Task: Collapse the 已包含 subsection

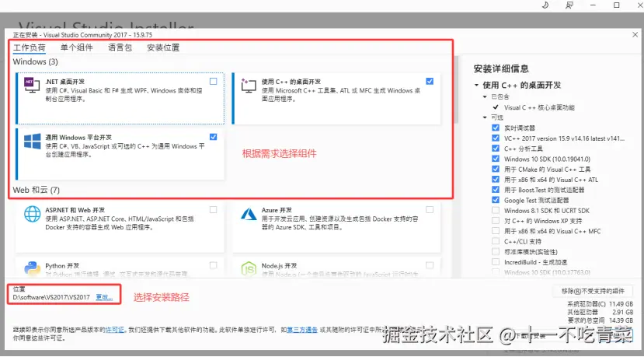Action: pyautogui.click(x=485, y=96)
